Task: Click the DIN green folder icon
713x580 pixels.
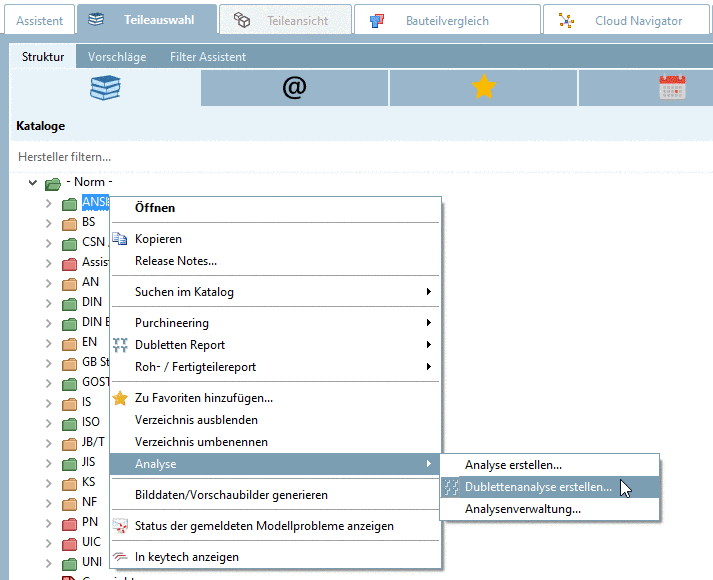Action: coord(69,304)
